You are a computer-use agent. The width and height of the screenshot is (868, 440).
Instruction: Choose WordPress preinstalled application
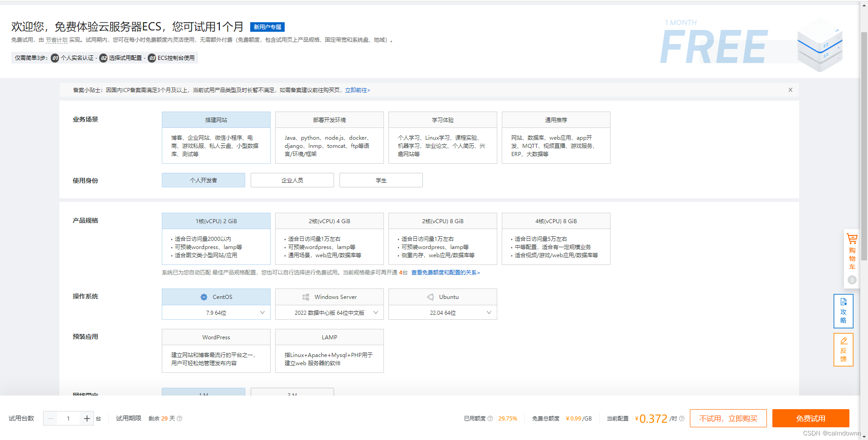pyautogui.click(x=216, y=351)
